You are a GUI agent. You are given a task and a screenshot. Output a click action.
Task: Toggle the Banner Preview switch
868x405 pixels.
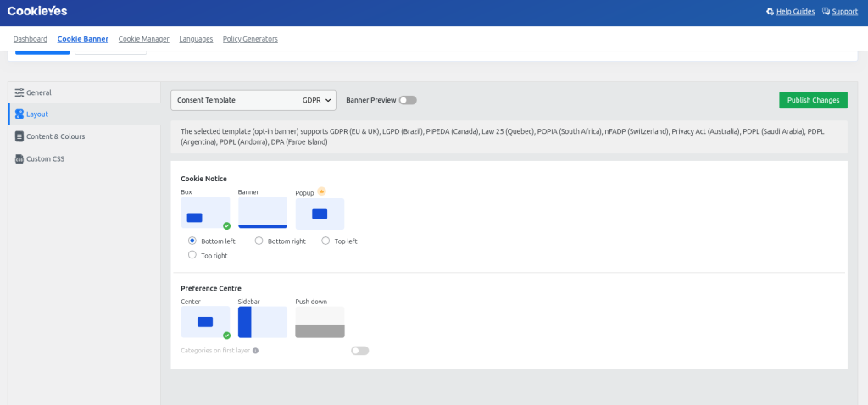tap(408, 100)
